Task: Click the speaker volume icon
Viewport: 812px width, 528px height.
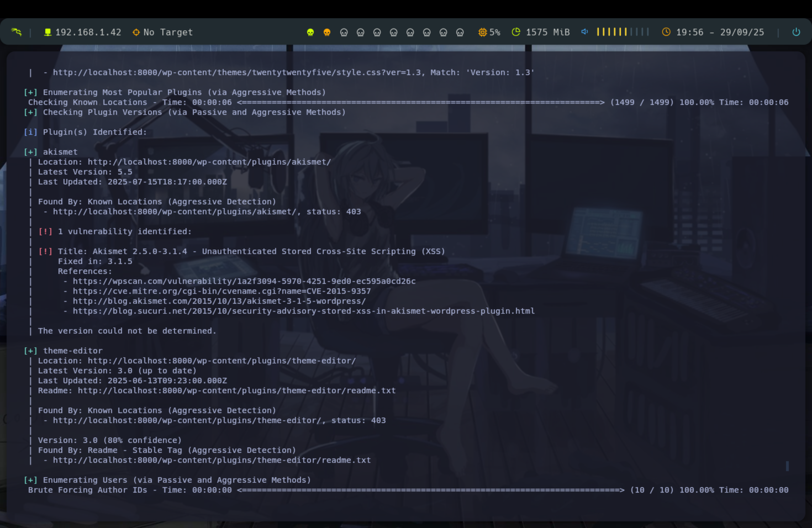Action: coord(584,32)
